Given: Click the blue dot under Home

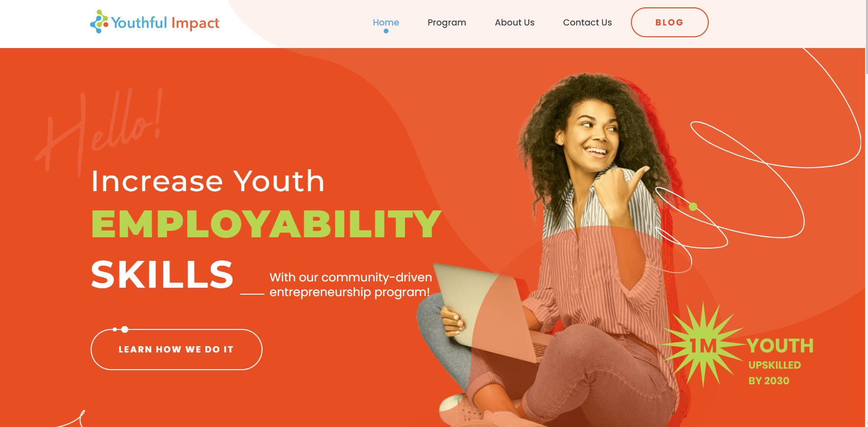Looking at the screenshot, I should pos(386,31).
